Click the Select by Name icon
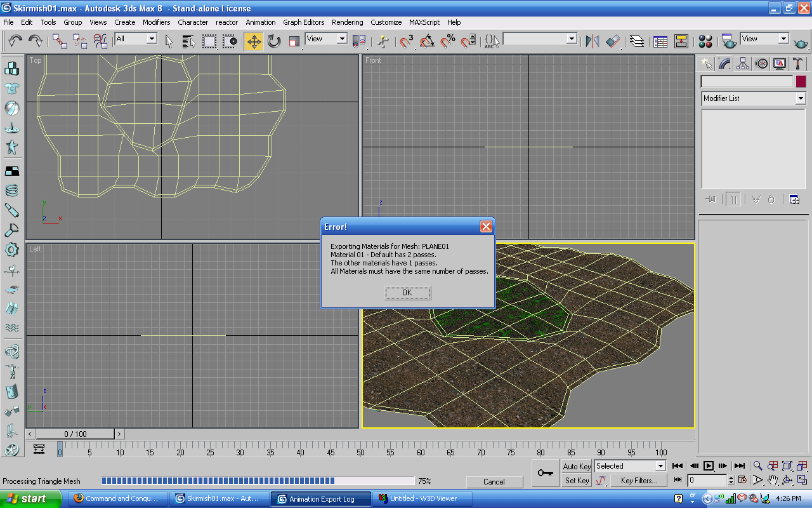812x508 pixels. (188, 42)
